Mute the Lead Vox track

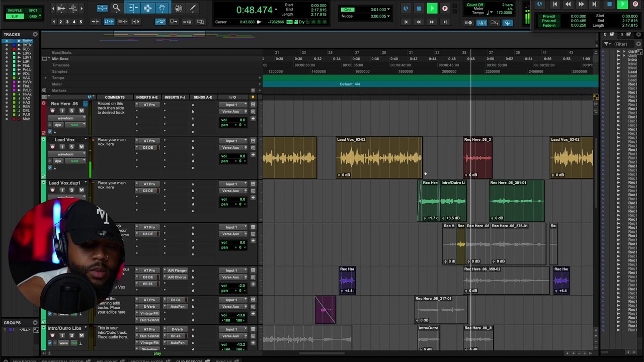(81, 147)
